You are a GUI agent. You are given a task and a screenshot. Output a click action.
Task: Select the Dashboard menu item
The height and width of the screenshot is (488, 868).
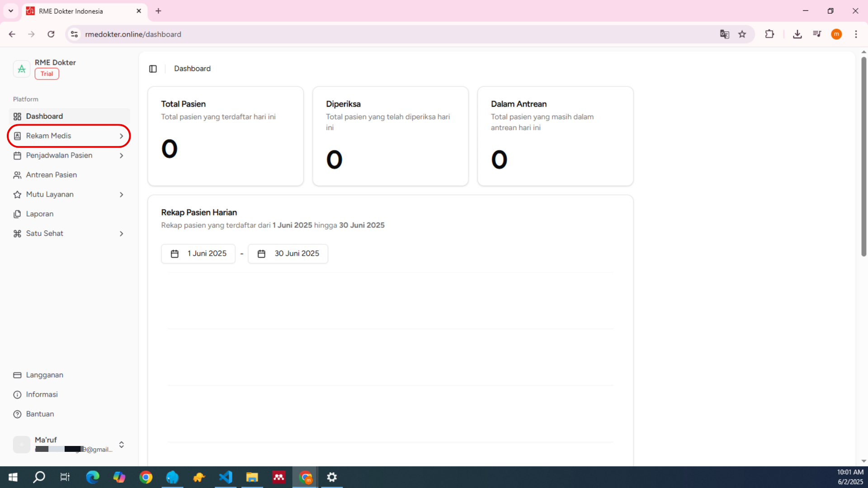pos(44,116)
